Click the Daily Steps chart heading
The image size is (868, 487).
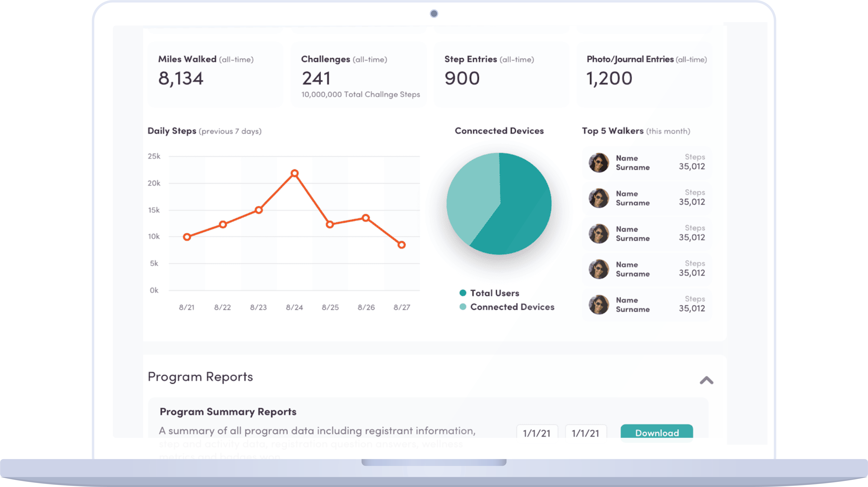click(x=205, y=131)
